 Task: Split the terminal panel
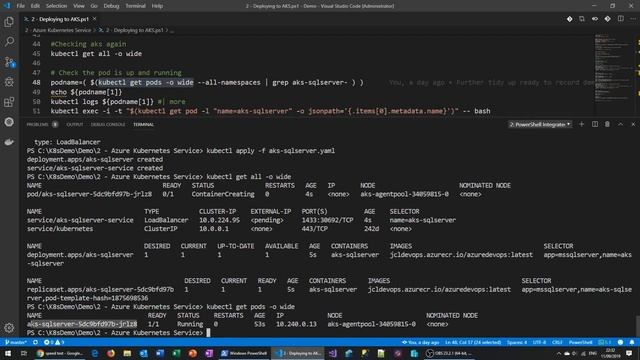(595, 124)
